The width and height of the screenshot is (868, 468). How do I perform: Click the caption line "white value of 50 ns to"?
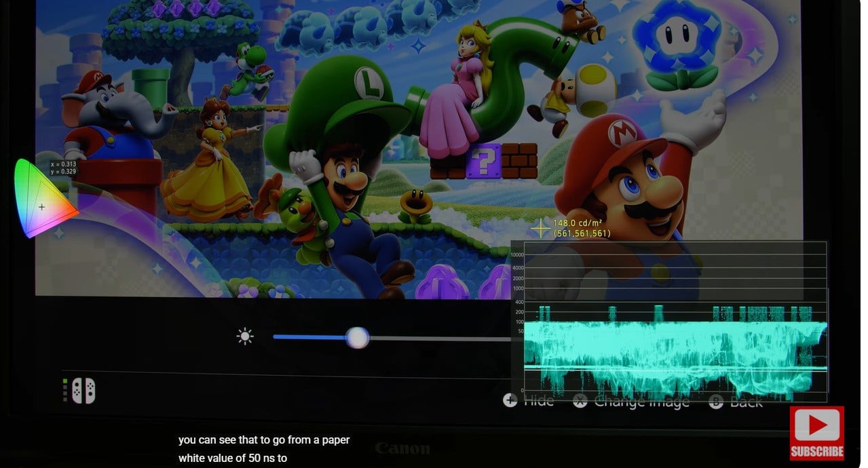(233, 458)
